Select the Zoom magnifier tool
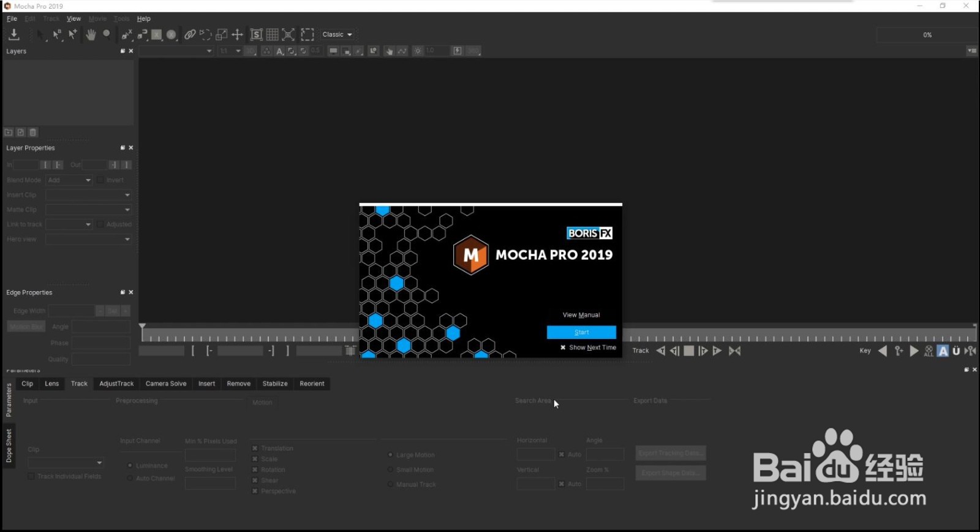Viewport: 980px width, 532px height. [107, 34]
